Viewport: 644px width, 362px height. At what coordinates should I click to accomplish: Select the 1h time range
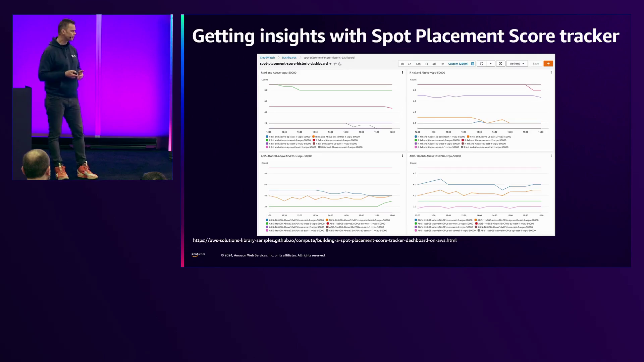click(x=402, y=64)
